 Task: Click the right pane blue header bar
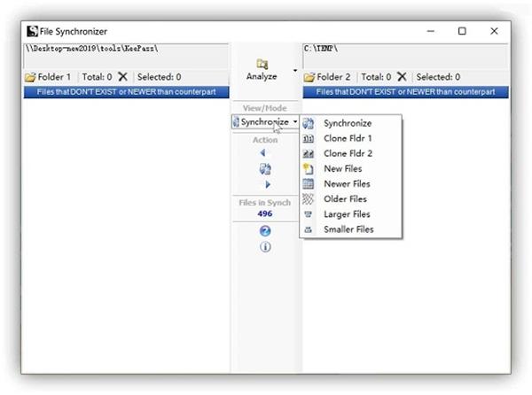[405, 92]
